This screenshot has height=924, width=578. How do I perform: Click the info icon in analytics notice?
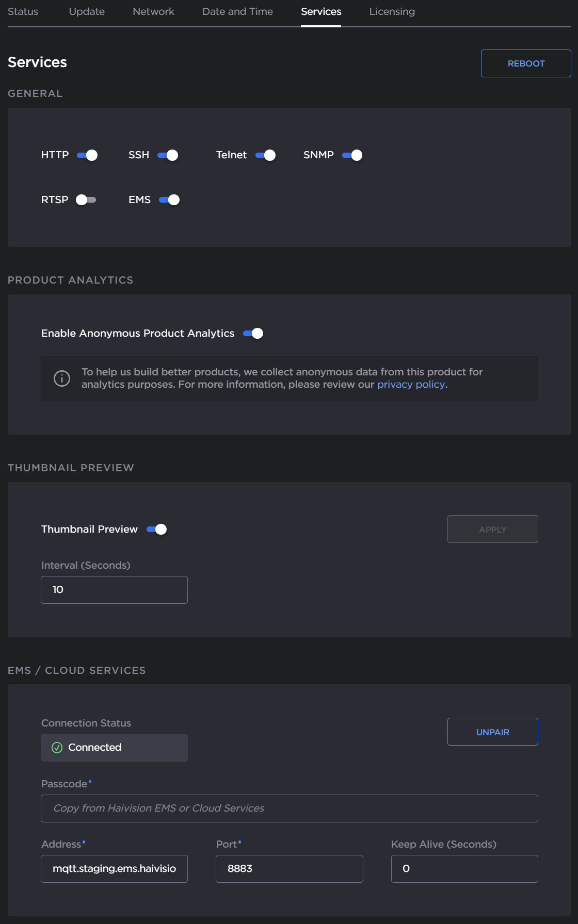(62, 378)
